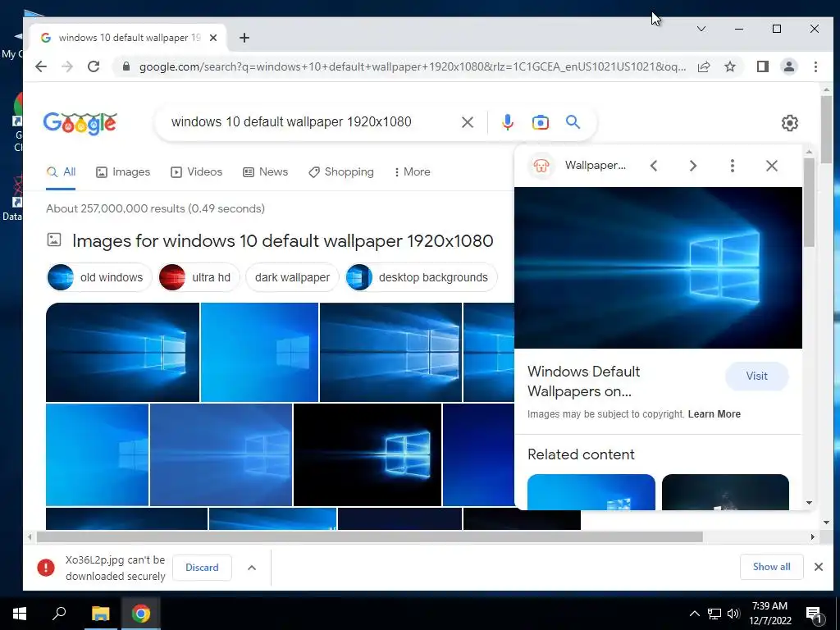The image size is (840, 630).
Task: Expand the More search options
Action: click(412, 172)
